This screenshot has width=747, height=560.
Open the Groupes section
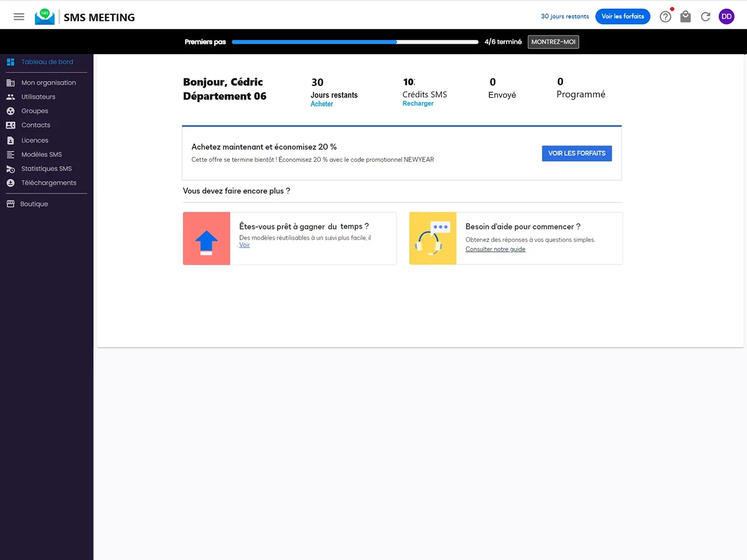[35, 111]
